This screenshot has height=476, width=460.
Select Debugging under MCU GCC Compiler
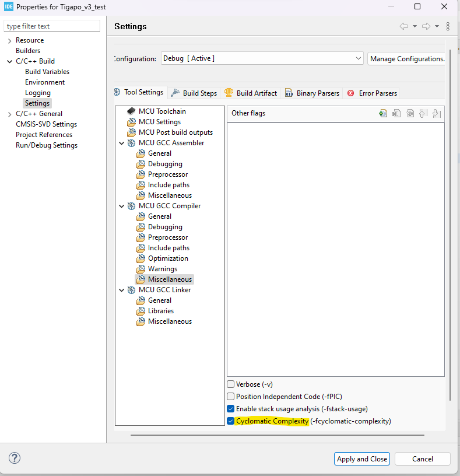tap(165, 227)
